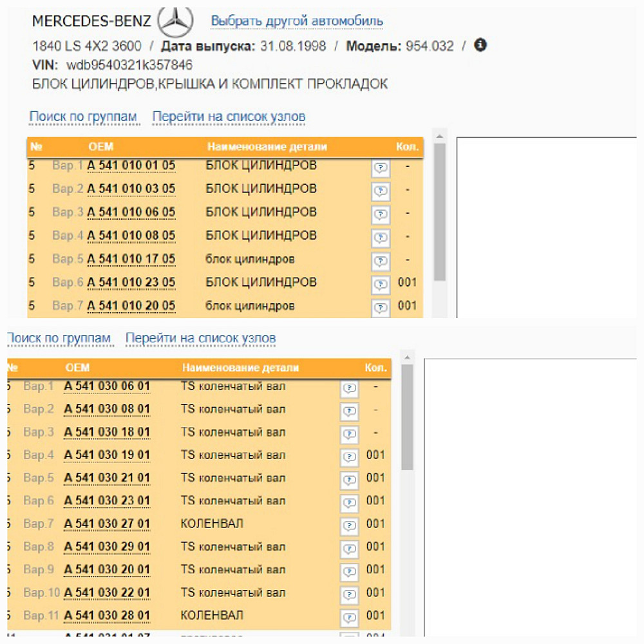Open comment icon for A 541 030 28 01
Screen dimensions: 644x644
349,618
